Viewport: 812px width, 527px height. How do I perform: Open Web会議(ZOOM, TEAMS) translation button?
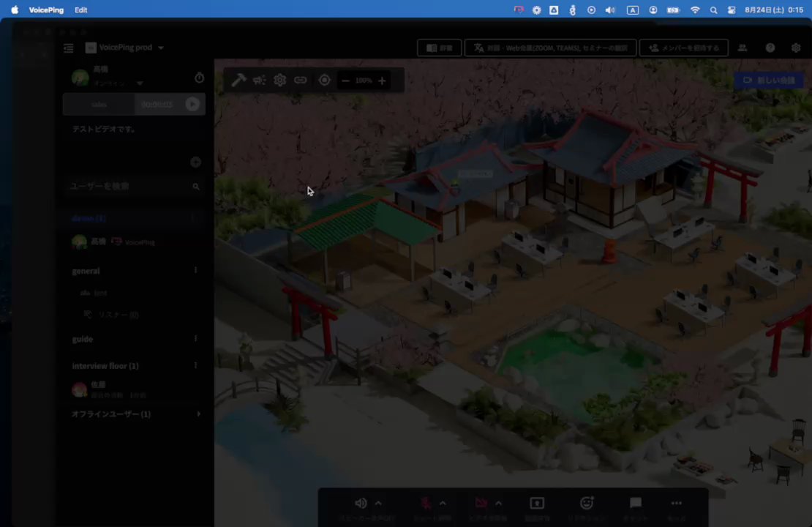click(x=551, y=48)
